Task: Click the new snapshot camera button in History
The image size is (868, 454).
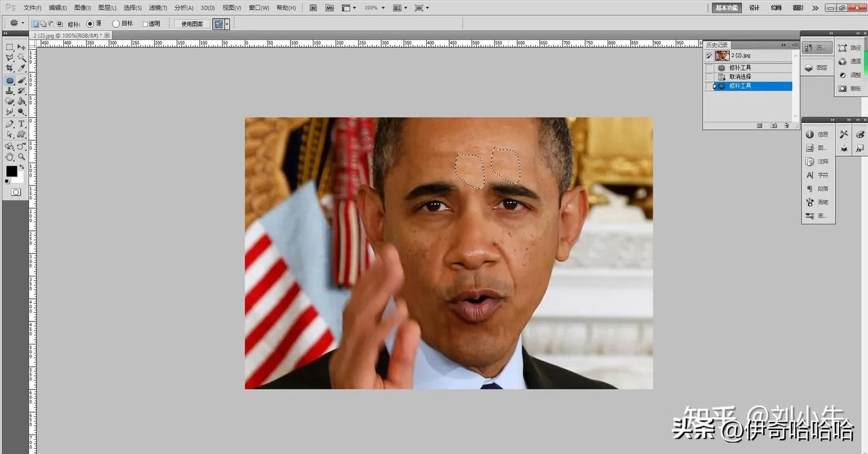Action: [x=774, y=125]
